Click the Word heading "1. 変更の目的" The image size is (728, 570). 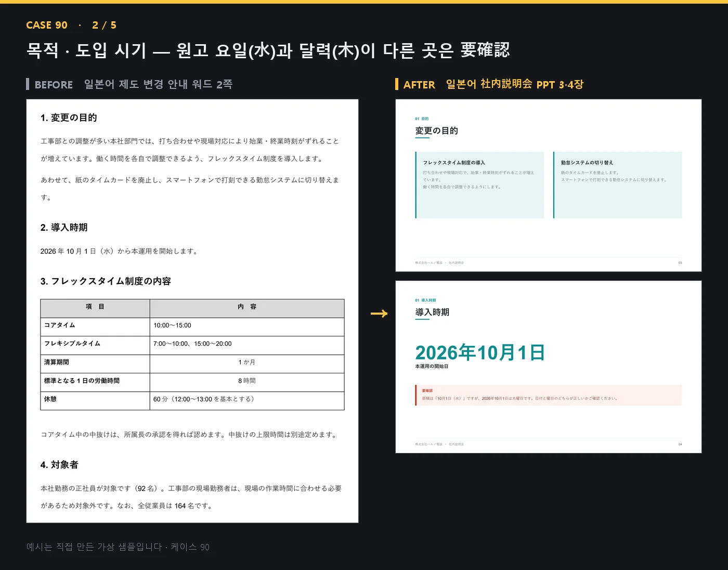69,118
